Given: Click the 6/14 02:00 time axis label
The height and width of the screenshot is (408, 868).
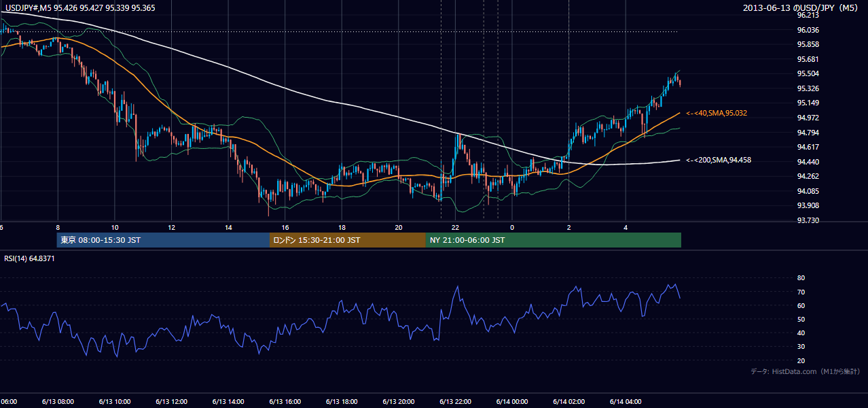Looking at the screenshot, I should 568,402.
